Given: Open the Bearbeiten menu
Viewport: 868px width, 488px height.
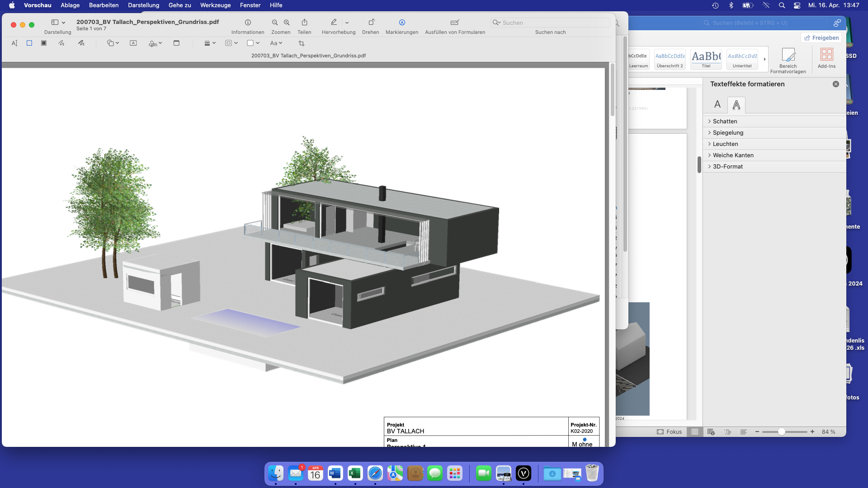Looking at the screenshot, I should point(104,5).
